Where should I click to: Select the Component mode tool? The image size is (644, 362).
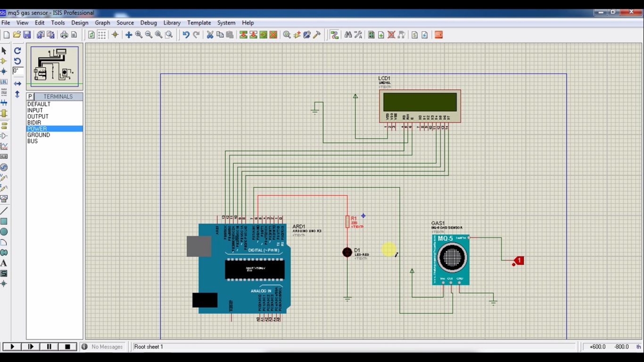(4, 61)
